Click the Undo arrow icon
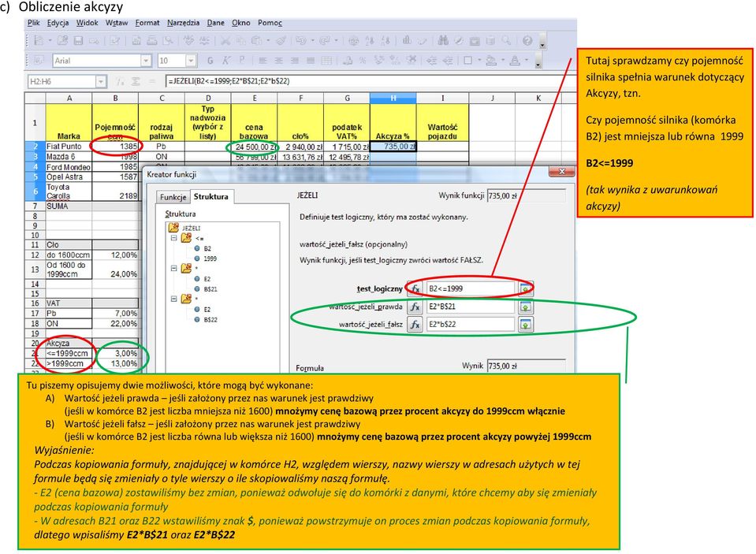The width and height of the screenshot is (756, 554). 301,40
